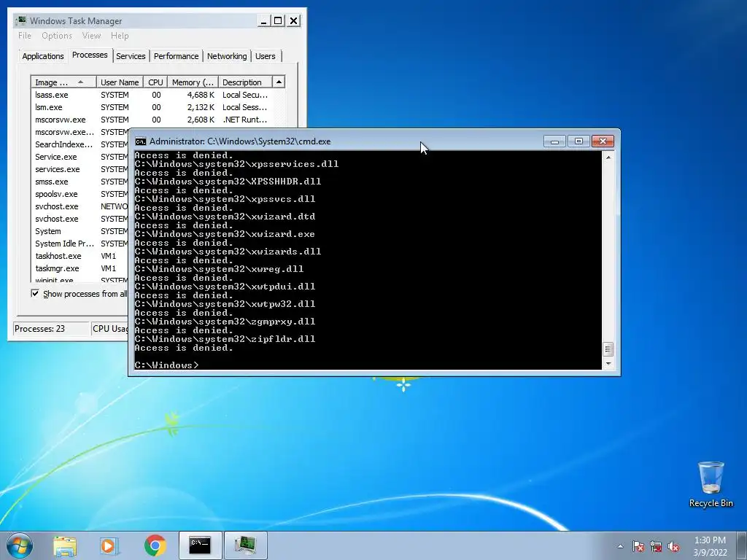Click the muted volume tray icon
Viewport: 747px width, 560px height.
point(673,546)
